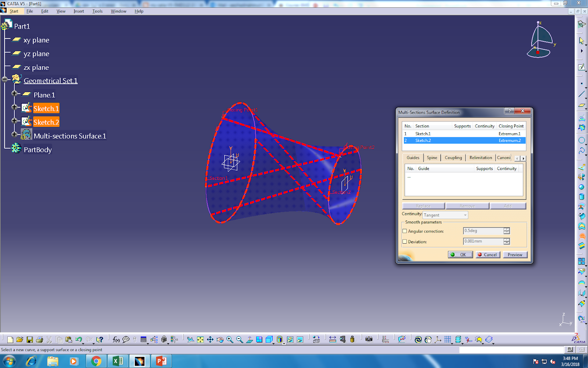Open a new document with the New icon
588x368 pixels.
click(x=10, y=339)
